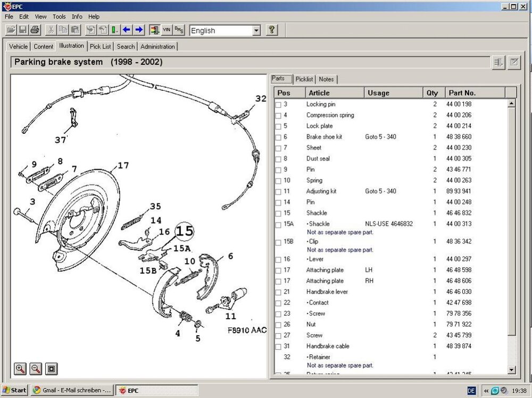Click the Open folder toolbar icon

click(11, 30)
